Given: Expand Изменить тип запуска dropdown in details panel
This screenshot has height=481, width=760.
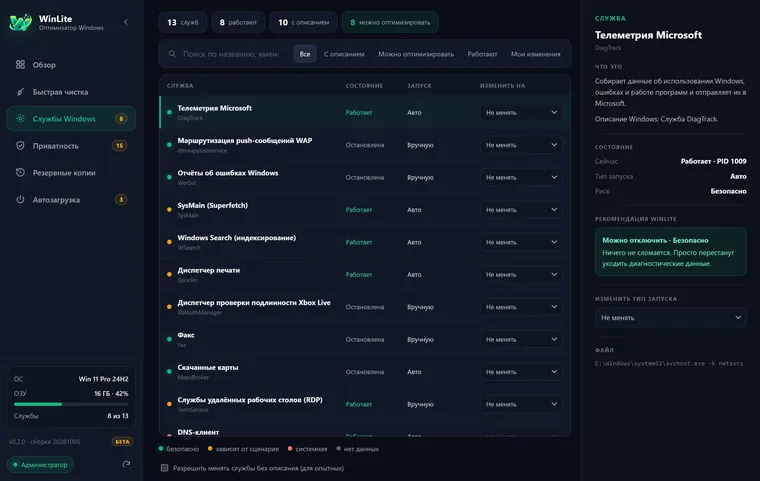Looking at the screenshot, I should [x=670, y=318].
